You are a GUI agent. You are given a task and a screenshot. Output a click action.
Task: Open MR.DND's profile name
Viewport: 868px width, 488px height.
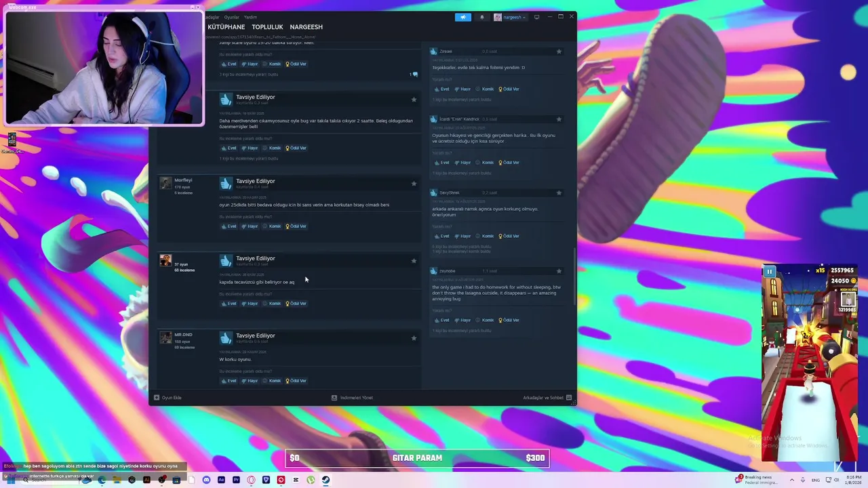point(183,335)
